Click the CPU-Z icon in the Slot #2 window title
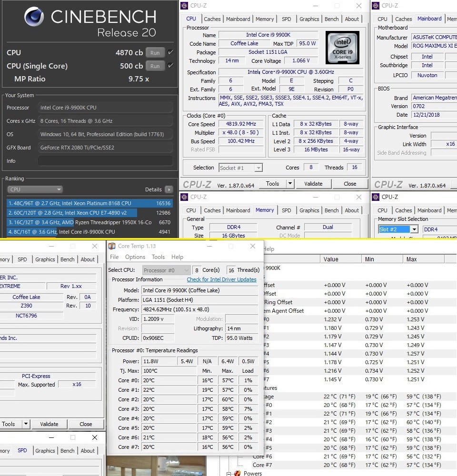This screenshot has width=457, height=476. pyautogui.click(x=375, y=197)
